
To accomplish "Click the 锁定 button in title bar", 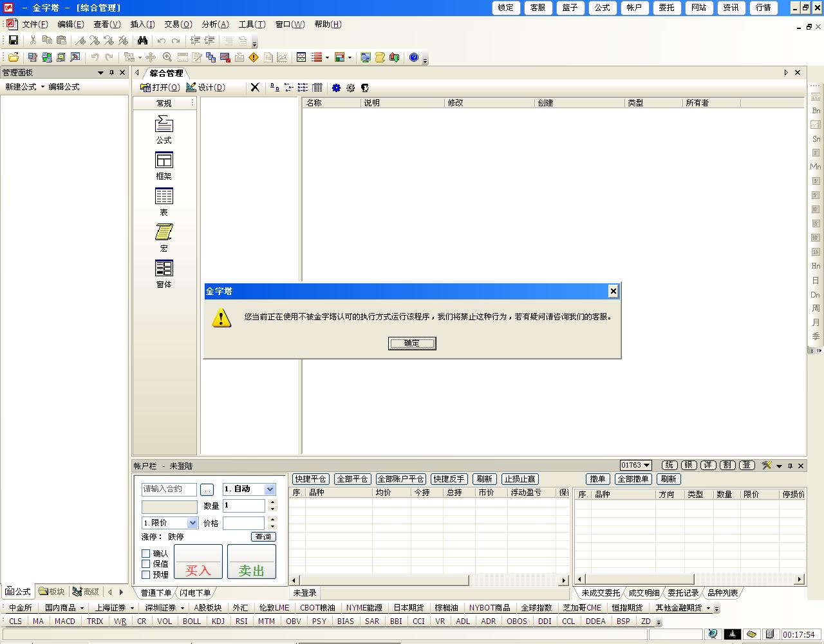I will [506, 8].
